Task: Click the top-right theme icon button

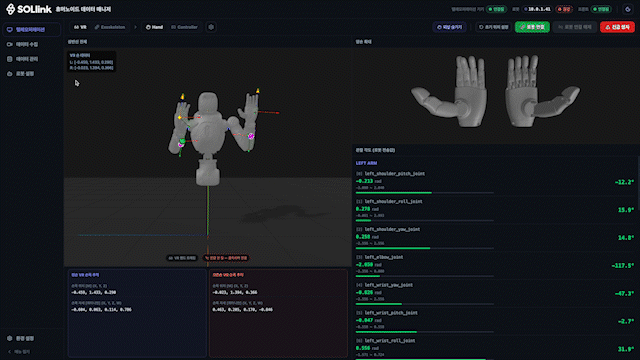Action: [628, 9]
